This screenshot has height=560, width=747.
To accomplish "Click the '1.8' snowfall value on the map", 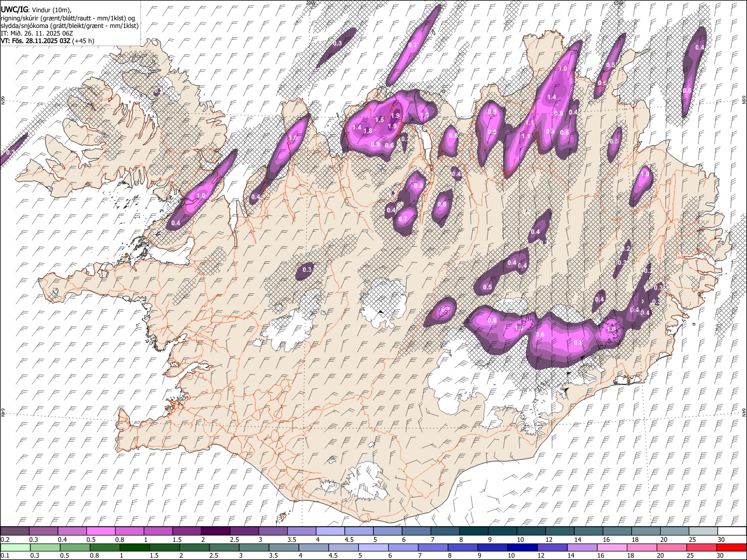I will [x=368, y=131].
